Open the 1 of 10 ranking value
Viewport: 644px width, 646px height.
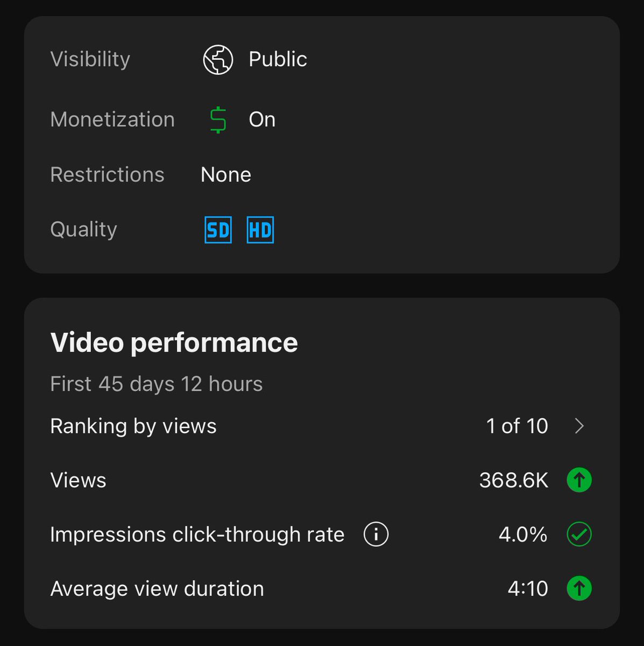(x=517, y=426)
